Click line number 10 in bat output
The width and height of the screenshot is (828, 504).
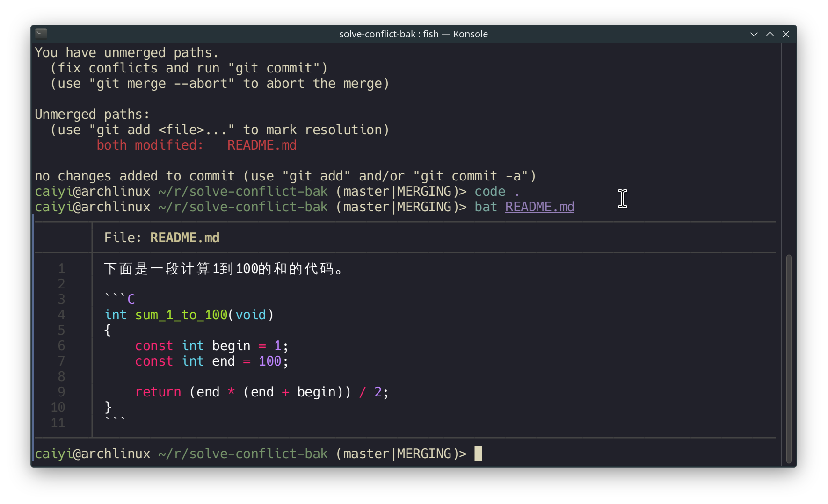(58, 408)
